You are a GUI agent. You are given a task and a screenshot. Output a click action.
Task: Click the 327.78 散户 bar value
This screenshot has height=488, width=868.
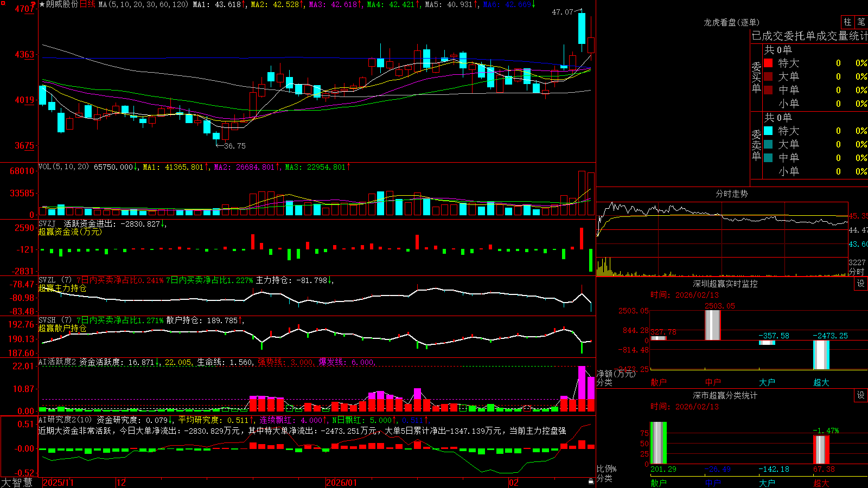pyautogui.click(x=663, y=332)
